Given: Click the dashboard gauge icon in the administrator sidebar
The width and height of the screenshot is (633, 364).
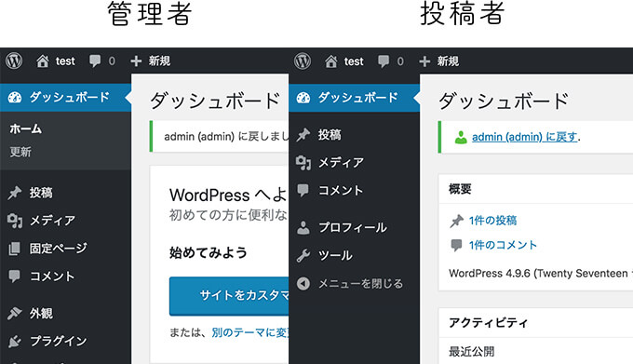Looking at the screenshot, I should [15, 97].
